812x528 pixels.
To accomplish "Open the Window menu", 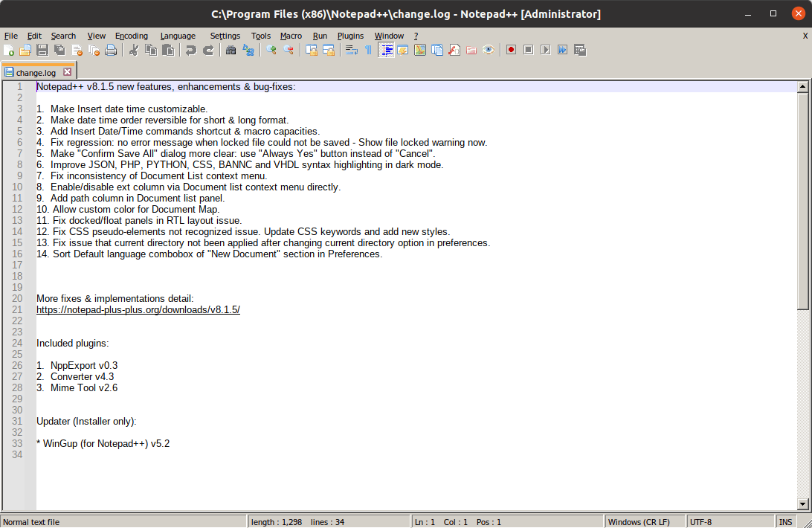I will 389,36.
